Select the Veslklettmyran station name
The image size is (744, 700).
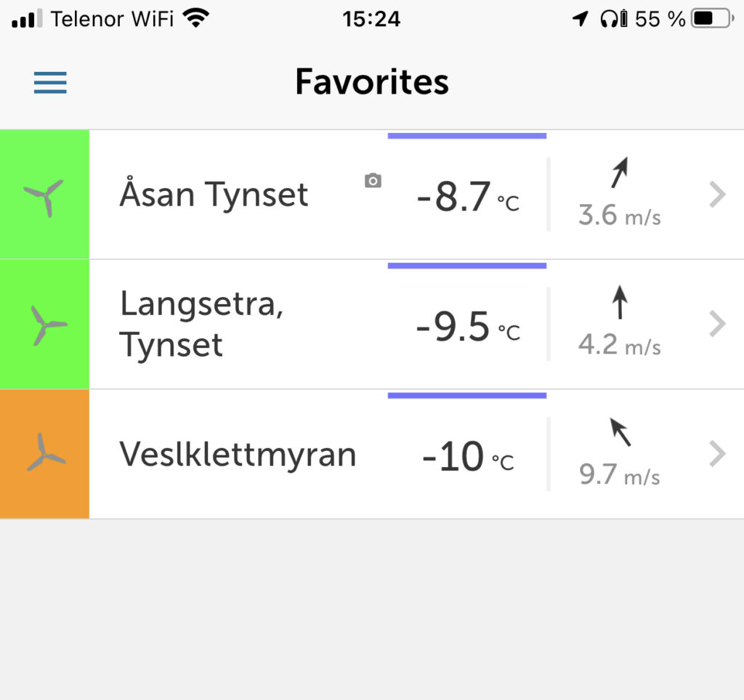[x=238, y=454]
